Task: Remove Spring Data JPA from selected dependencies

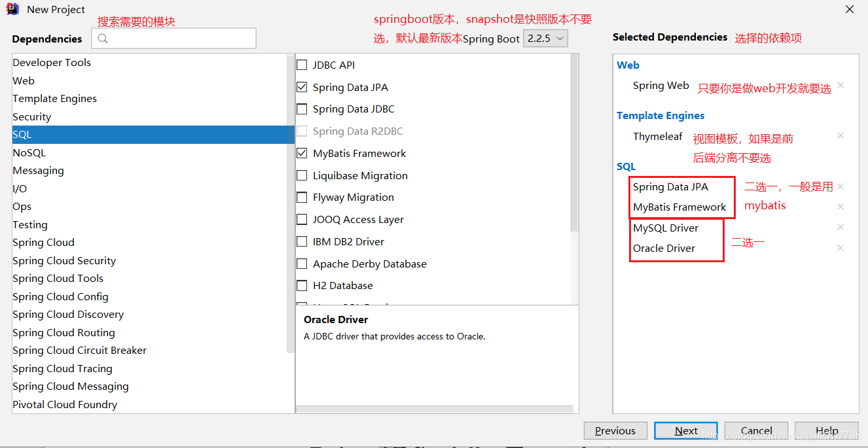Action: pyautogui.click(x=841, y=186)
